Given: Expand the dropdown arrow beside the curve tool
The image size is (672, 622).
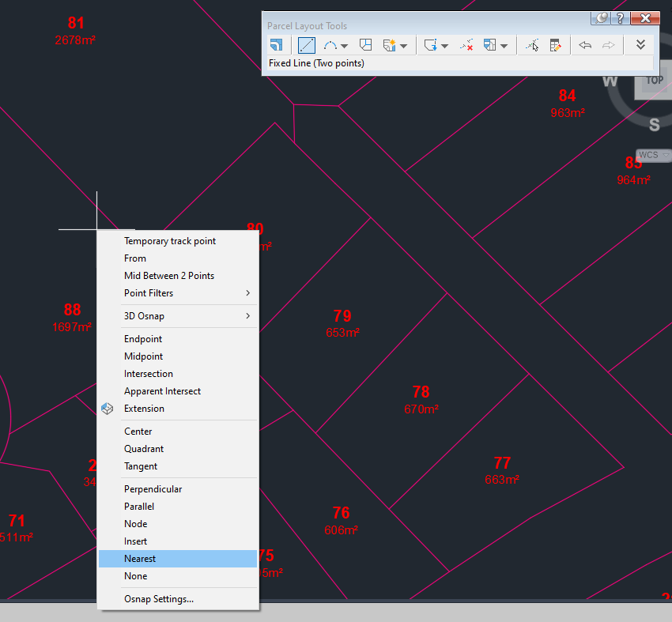Looking at the screenshot, I should pos(343,45).
